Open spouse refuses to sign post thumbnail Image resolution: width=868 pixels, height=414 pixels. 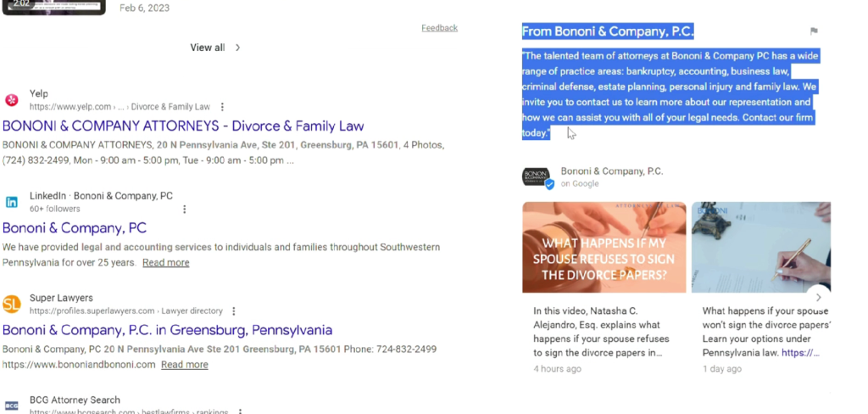click(604, 247)
